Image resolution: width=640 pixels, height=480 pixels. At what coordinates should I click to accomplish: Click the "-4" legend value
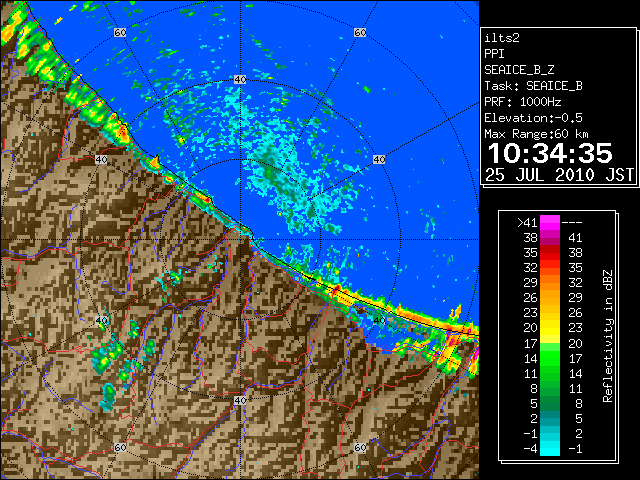coord(531,449)
